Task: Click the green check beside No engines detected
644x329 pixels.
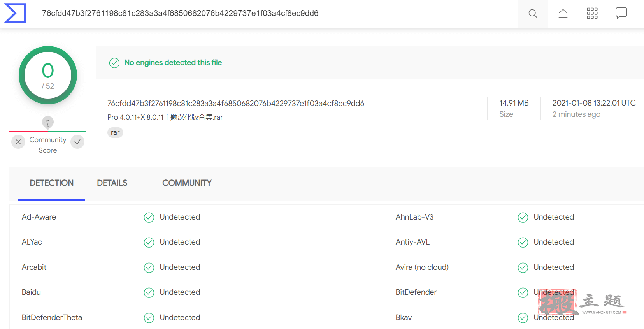Action: [x=114, y=63]
